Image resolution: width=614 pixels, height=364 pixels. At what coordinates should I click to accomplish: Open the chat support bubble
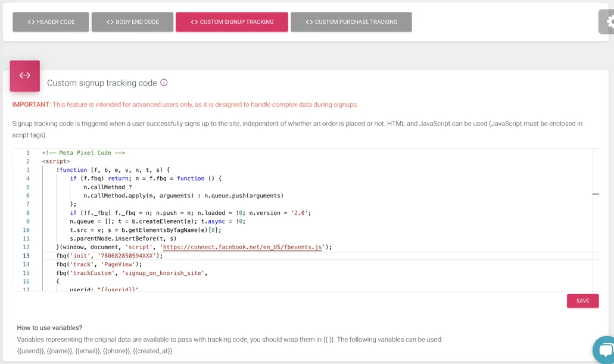click(x=604, y=350)
